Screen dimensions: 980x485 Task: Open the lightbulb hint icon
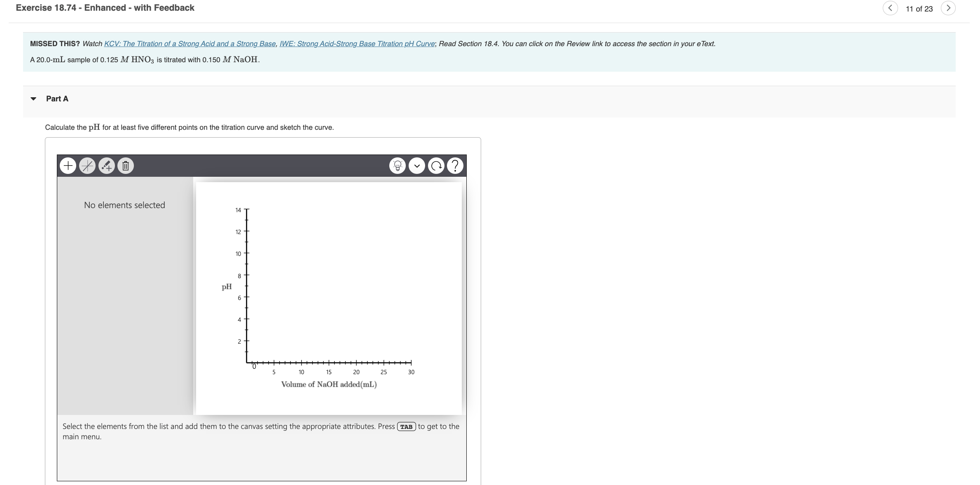pyautogui.click(x=398, y=166)
